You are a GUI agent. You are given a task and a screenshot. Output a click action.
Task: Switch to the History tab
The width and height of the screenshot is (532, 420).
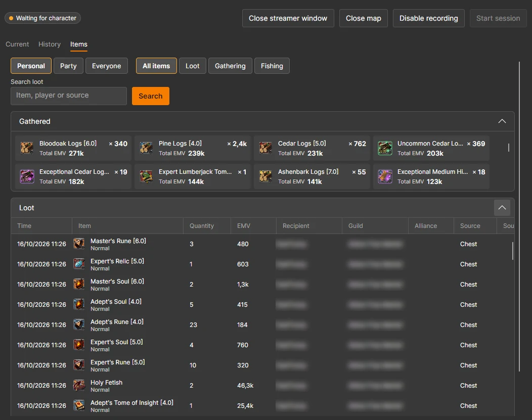(50, 44)
